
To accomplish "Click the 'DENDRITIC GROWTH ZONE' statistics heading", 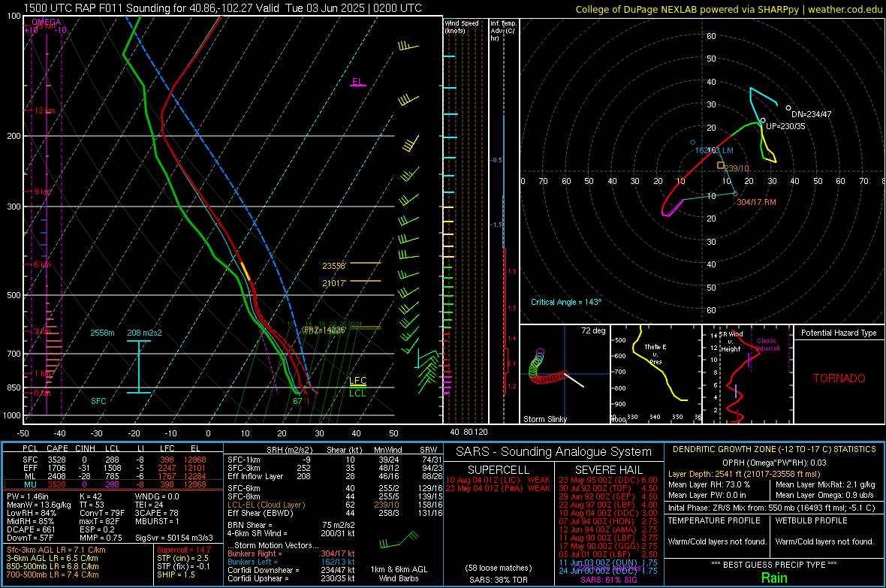I will [x=774, y=450].
